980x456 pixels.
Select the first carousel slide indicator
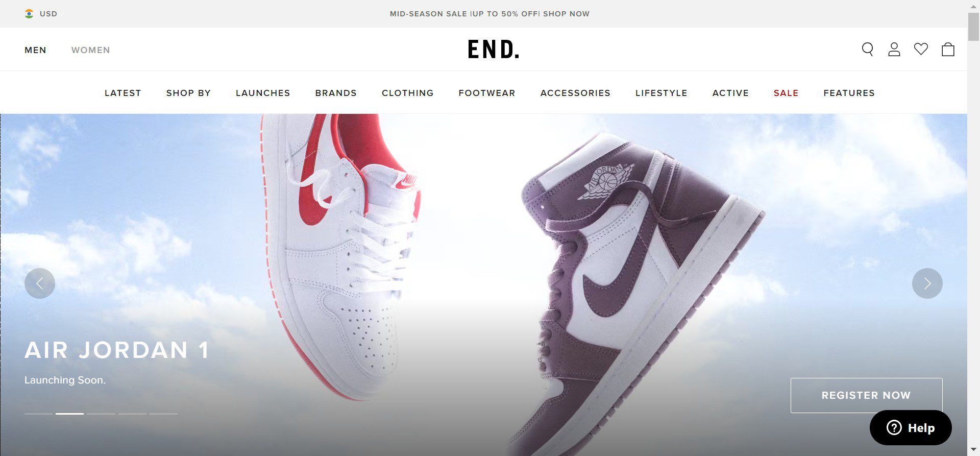pos(38,414)
